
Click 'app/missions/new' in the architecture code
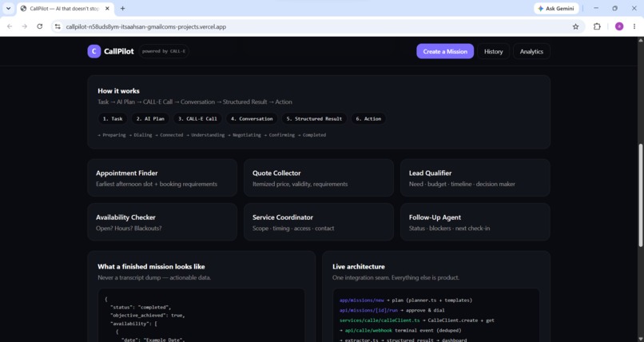click(x=361, y=300)
